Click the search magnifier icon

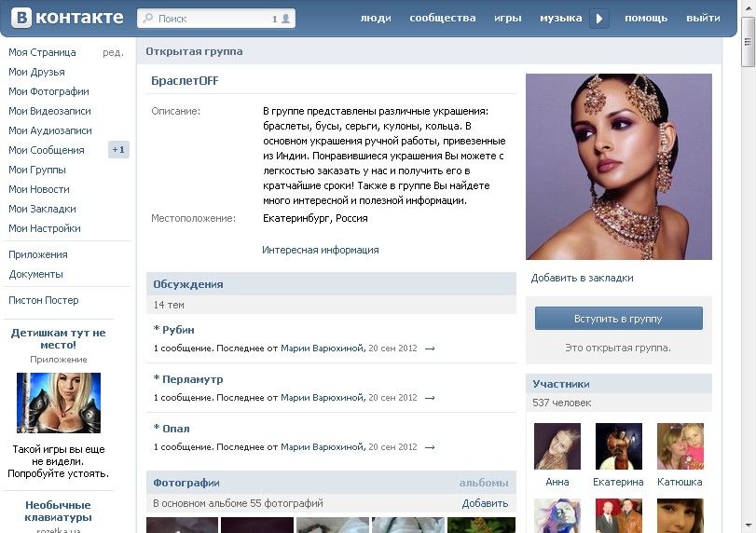[x=148, y=19]
